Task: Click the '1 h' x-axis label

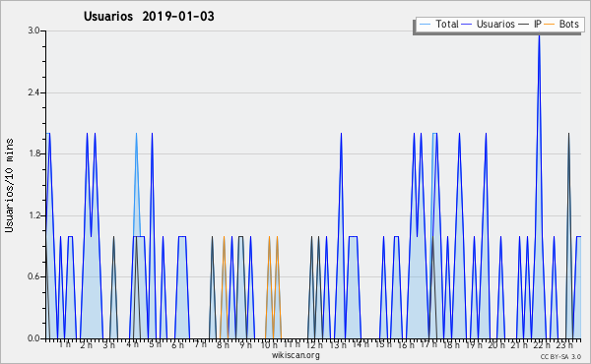Action: (x=64, y=344)
